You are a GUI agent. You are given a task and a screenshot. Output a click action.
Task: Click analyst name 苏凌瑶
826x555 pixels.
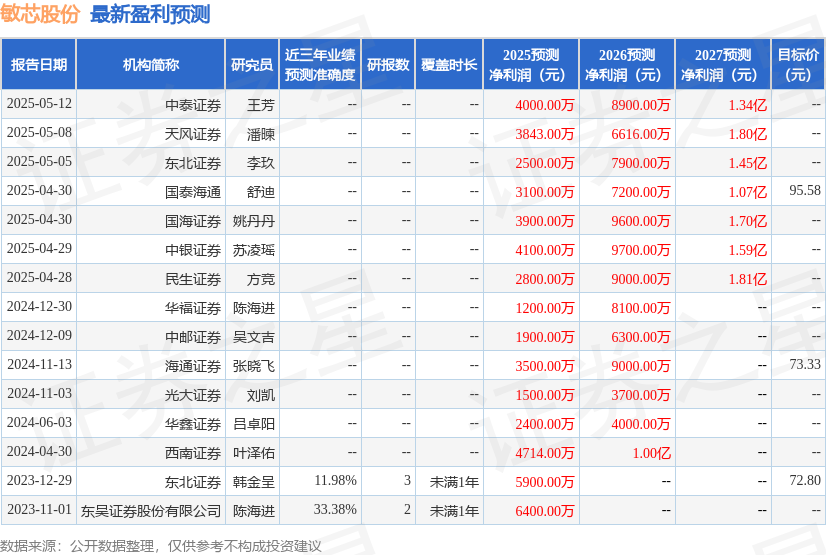(x=254, y=250)
